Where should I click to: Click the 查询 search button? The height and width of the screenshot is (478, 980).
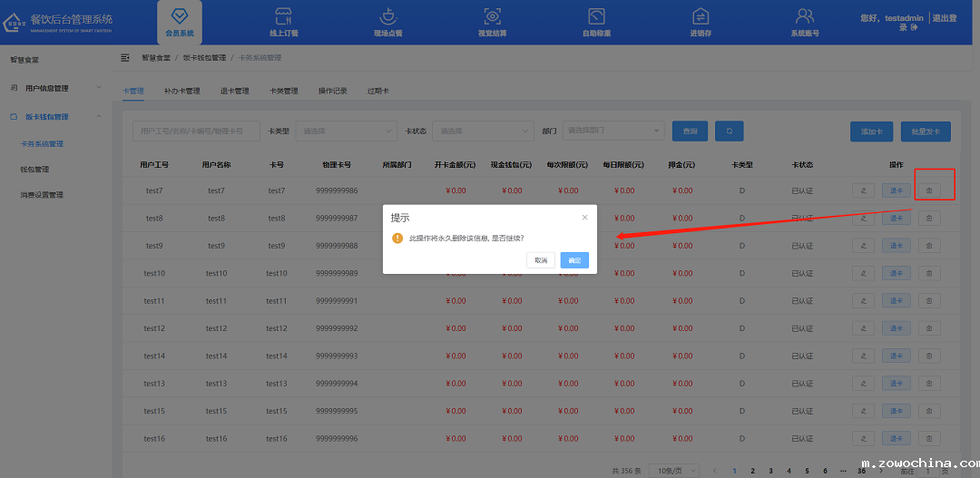click(690, 132)
